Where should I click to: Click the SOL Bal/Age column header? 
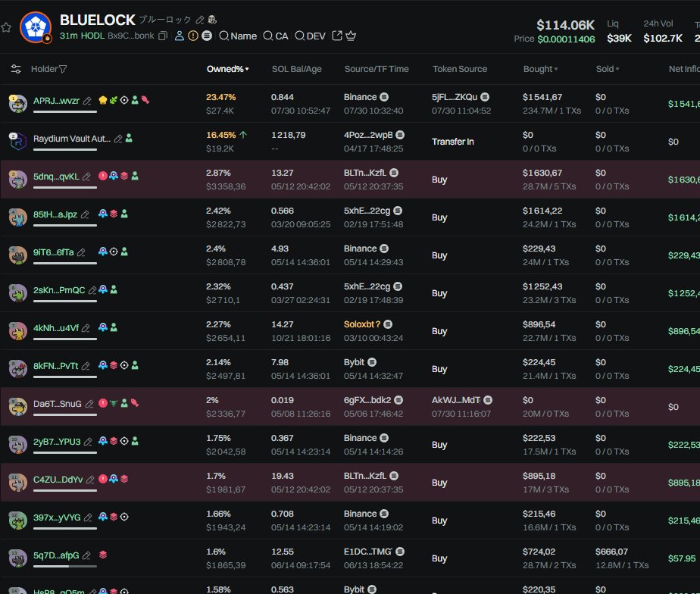(297, 69)
